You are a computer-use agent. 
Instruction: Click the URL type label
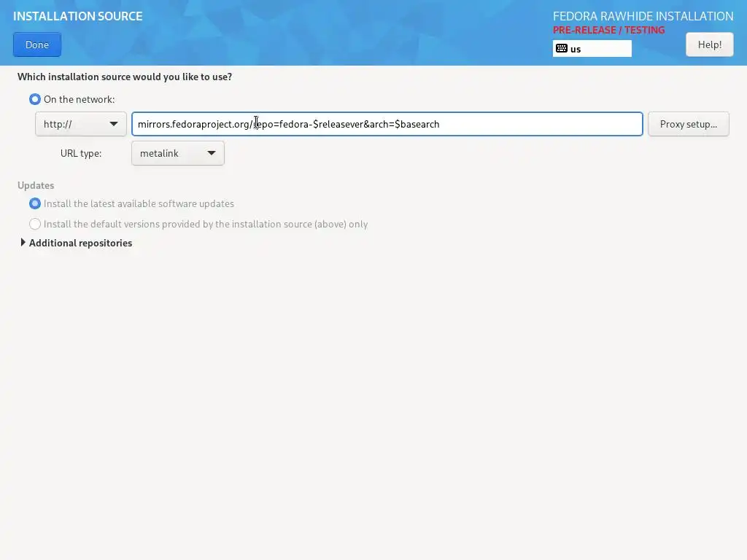click(81, 153)
